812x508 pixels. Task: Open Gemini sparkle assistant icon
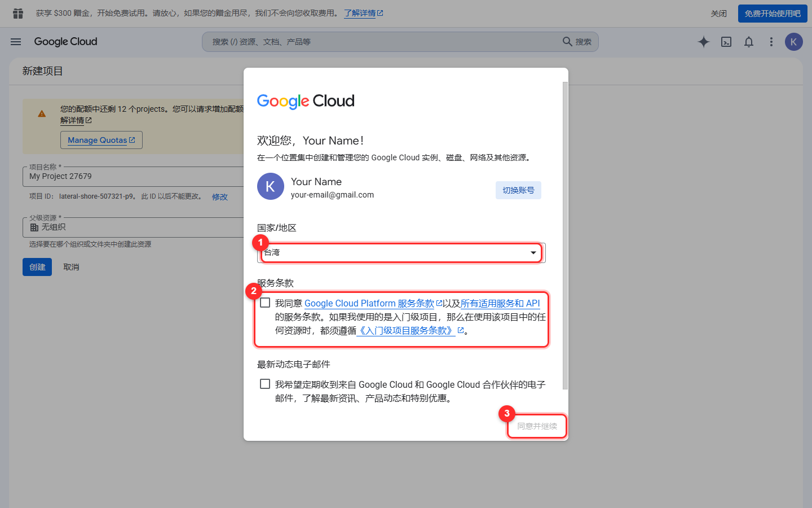pos(704,42)
